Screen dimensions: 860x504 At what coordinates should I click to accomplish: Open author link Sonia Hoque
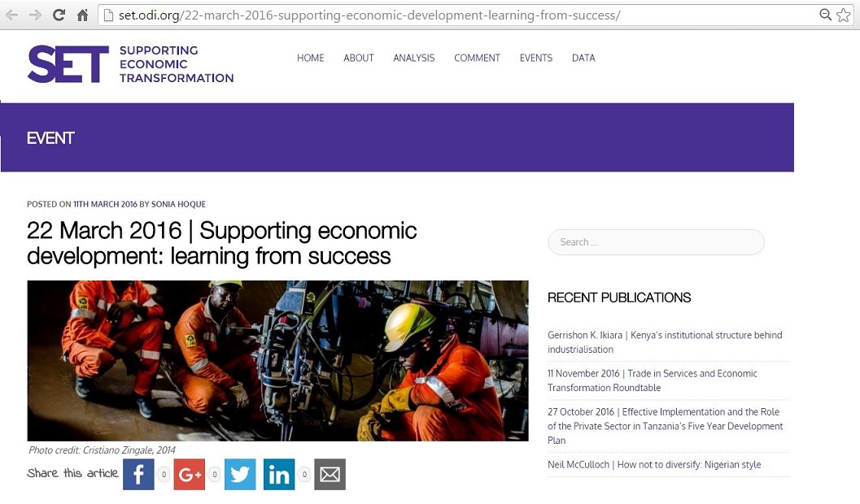click(x=178, y=204)
